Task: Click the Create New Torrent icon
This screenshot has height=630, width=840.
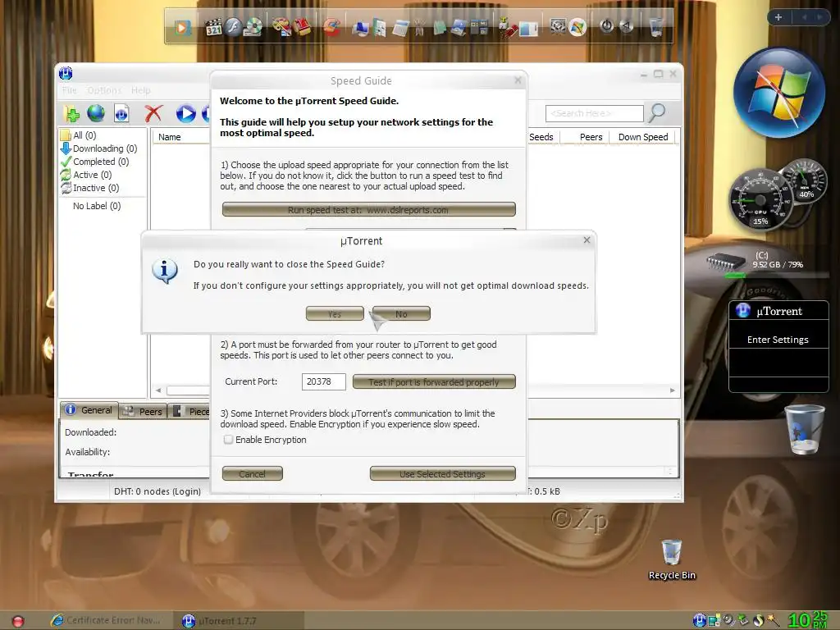Action: [x=121, y=113]
